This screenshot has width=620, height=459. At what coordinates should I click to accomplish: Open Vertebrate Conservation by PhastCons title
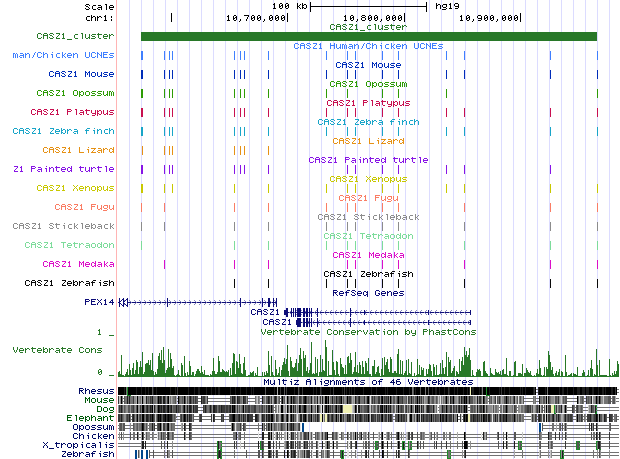click(367, 331)
